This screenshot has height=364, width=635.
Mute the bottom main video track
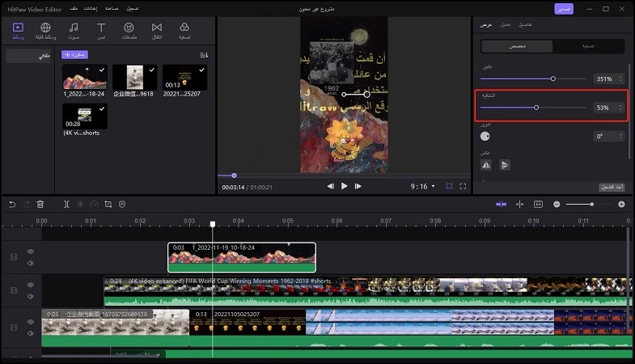(31, 333)
